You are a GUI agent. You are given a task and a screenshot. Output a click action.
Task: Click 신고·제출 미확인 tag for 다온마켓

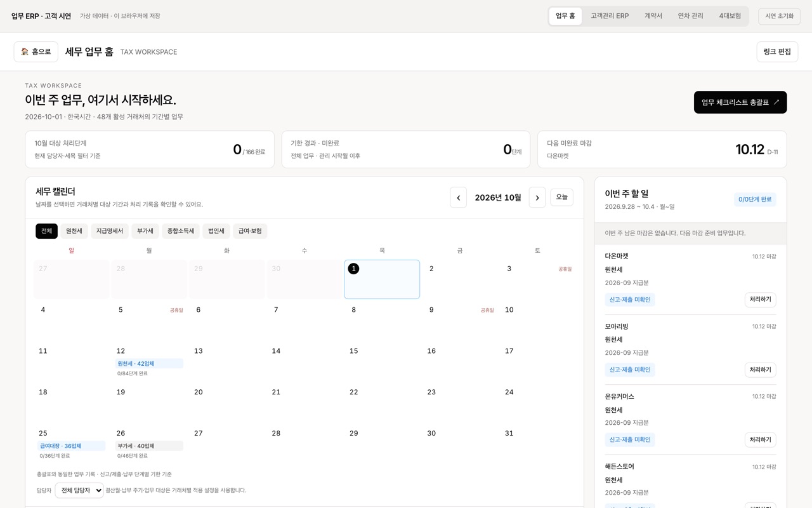pyautogui.click(x=630, y=300)
